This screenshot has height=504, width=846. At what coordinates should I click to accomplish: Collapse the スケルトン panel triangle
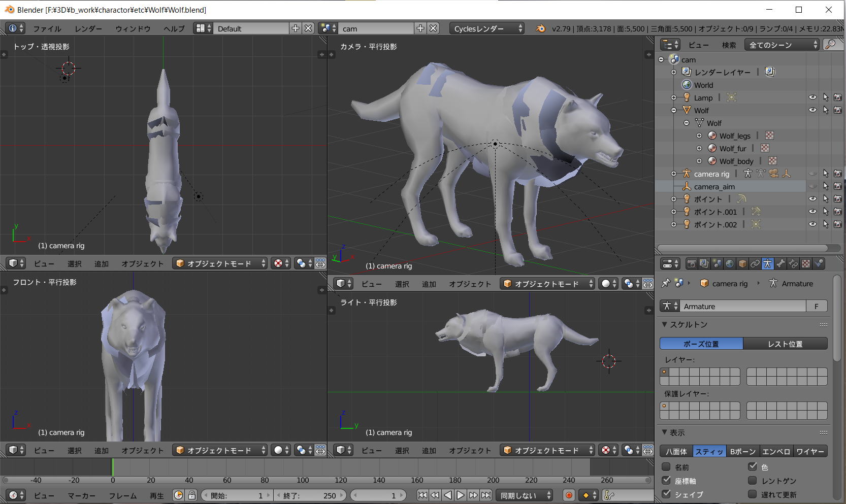click(x=665, y=324)
